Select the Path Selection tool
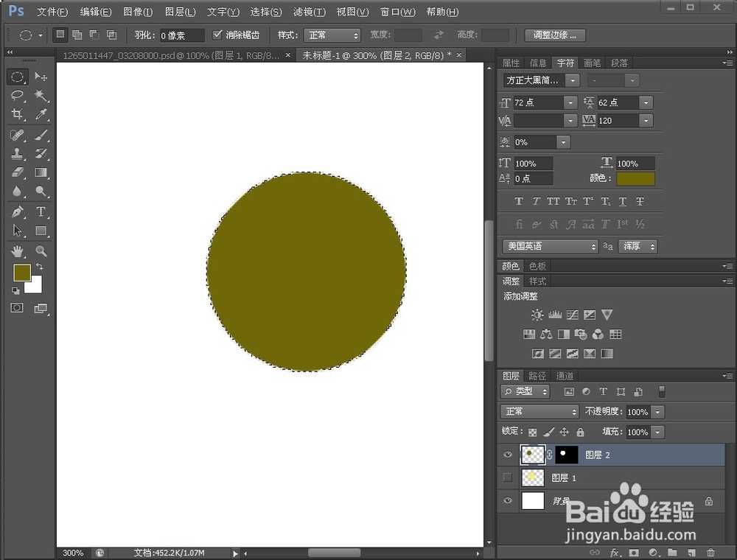Screen dimensions: 737x560 coord(18,230)
